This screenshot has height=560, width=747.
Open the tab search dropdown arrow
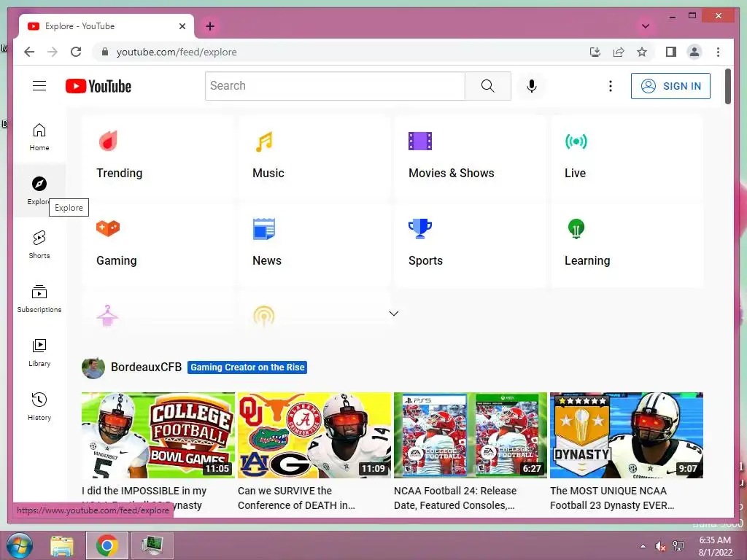point(646,26)
